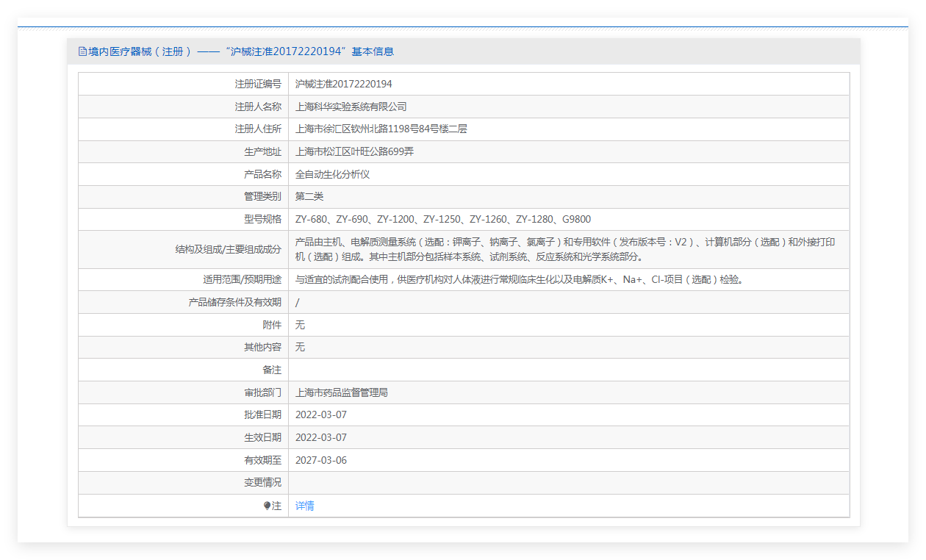This screenshot has width=926, height=560.
Task: Open the 详情 link in the 注 row
Action: click(x=304, y=506)
